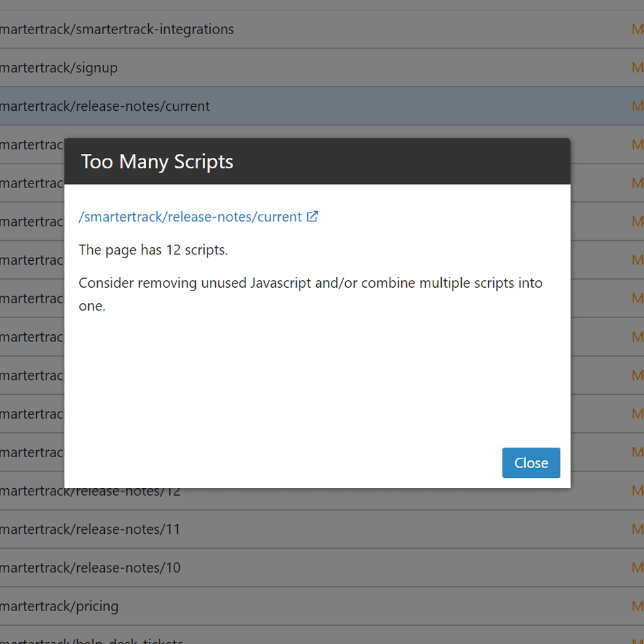The image size is (644, 644).
Task: Click the 'The page has 12 scripts.' text
Action: [153, 250]
